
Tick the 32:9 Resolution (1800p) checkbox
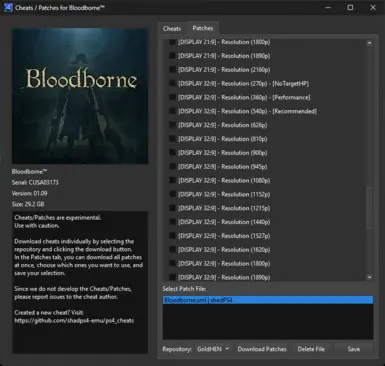(172, 263)
